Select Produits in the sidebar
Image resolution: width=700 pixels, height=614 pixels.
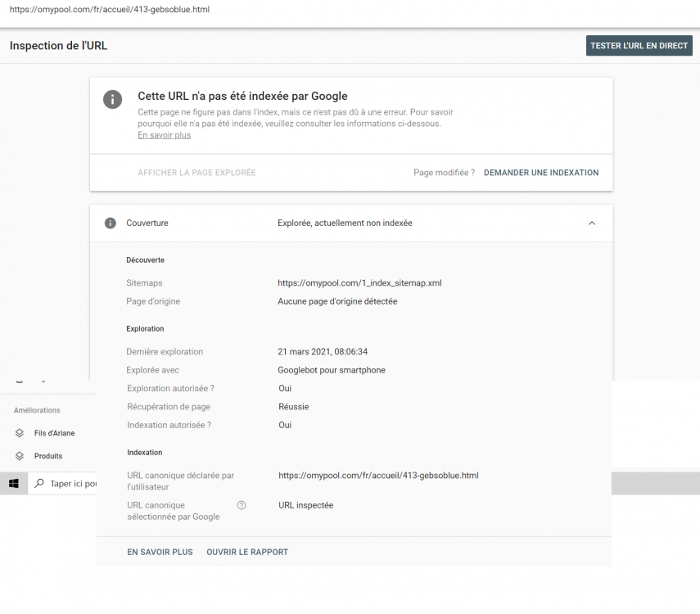pos(48,456)
